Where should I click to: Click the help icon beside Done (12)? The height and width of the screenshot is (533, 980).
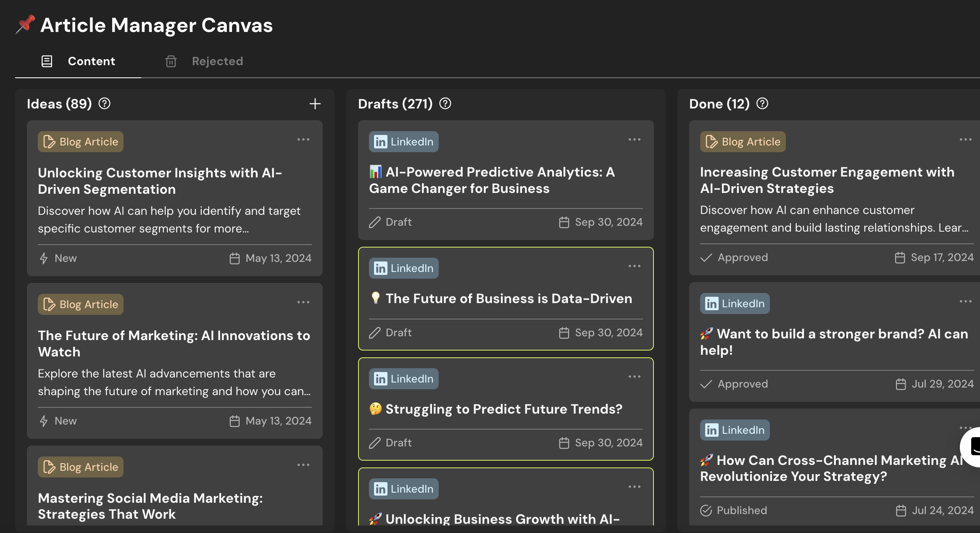tap(762, 103)
